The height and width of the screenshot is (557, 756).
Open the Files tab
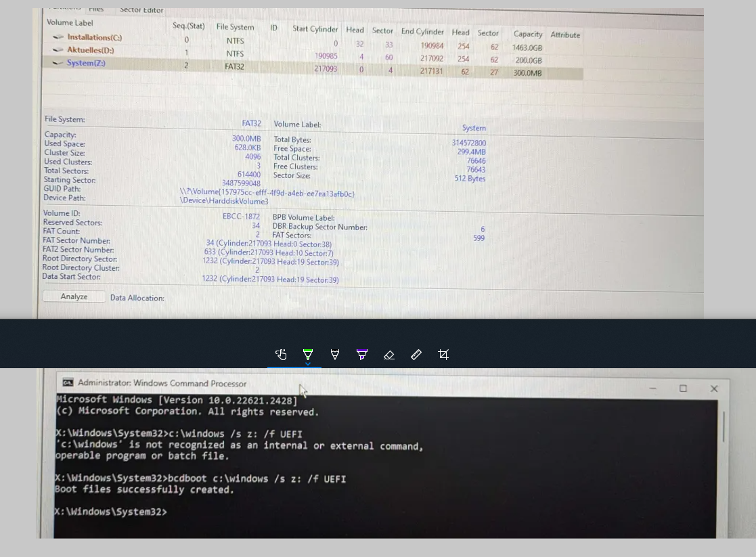point(96,9)
